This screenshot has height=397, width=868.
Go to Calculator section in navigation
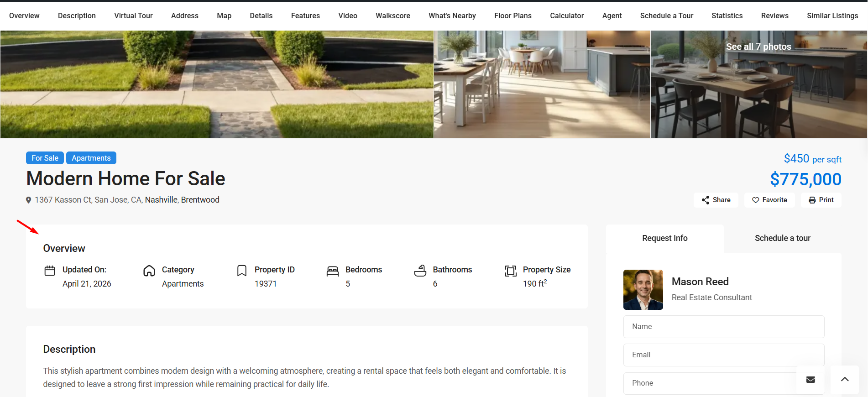(x=566, y=16)
